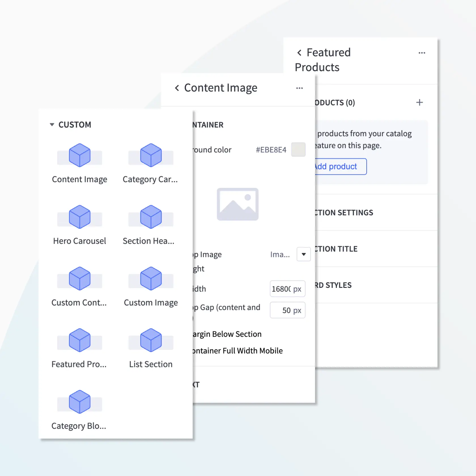Pick the List Section widget icon
This screenshot has width=476, height=476.
tap(151, 341)
